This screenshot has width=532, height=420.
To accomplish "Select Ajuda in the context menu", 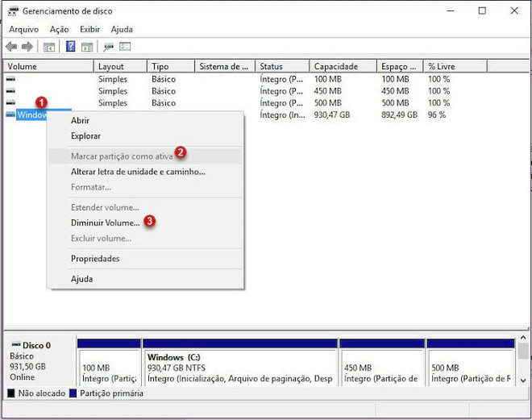I will click(x=145, y=279).
